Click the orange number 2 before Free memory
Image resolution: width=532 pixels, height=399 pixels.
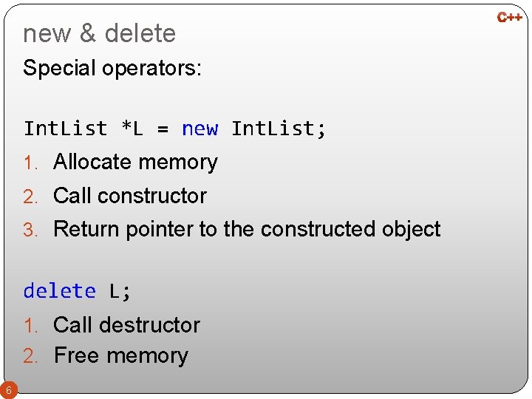click(x=30, y=357)
